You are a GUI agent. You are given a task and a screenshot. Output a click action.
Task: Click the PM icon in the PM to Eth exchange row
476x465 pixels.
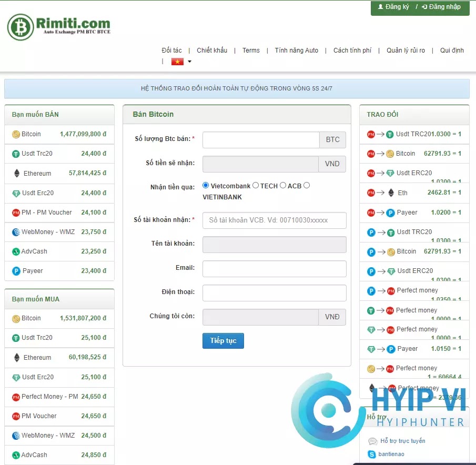point(371,193)
